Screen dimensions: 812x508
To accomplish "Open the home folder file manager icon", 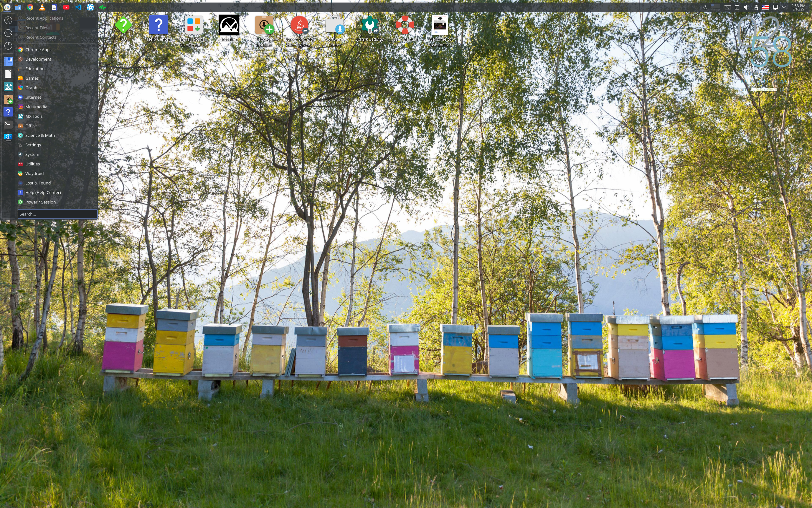I will 18,7.
